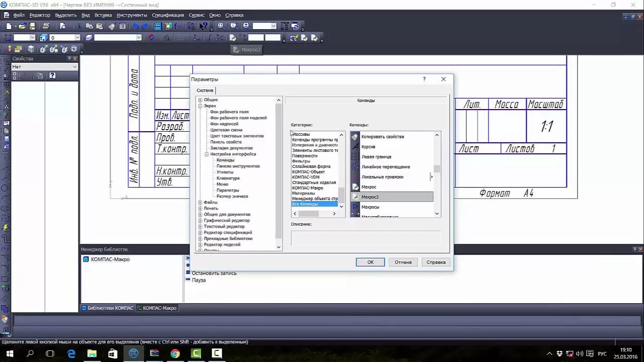The image size is (644, 362).
Task: Click the New document icon
Action: pos(9,26)
